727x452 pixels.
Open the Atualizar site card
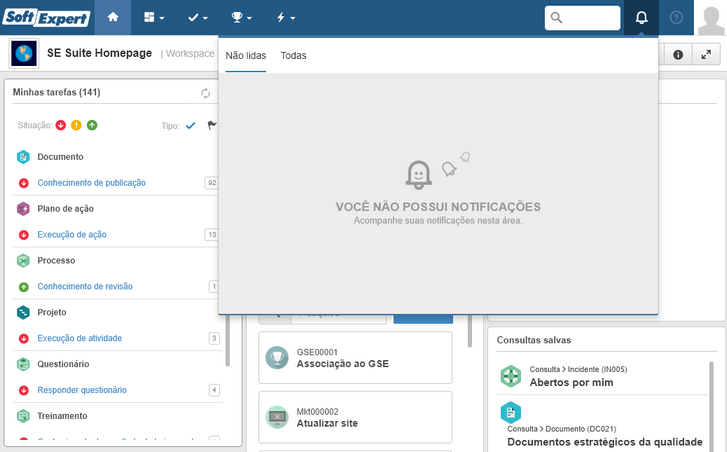[x=355, y=417]
